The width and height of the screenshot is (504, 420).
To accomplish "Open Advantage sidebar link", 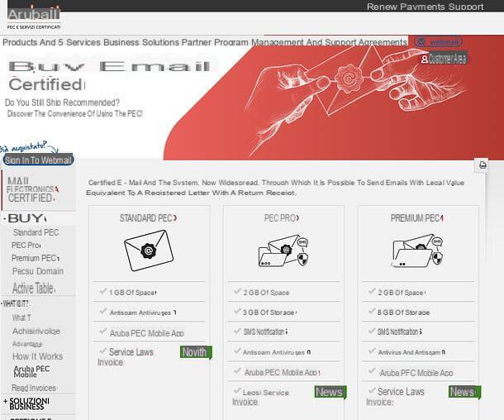I will tap(27, 344).
